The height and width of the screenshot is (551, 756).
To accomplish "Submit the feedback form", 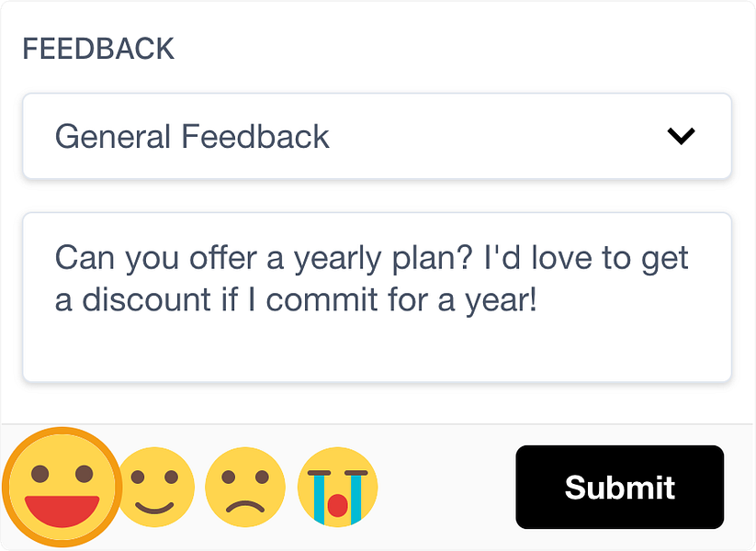I will [619, 487].
